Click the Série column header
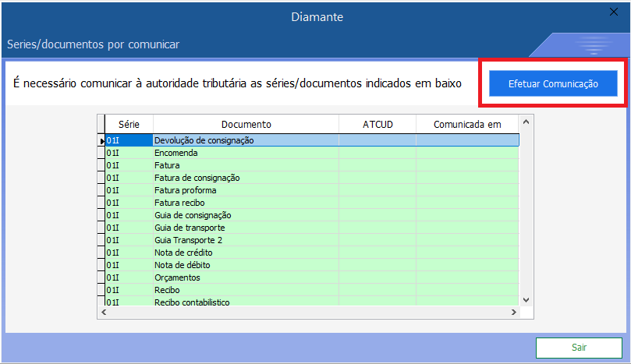The width and height of the screenshot is (631, 364). tap(129, 124)
